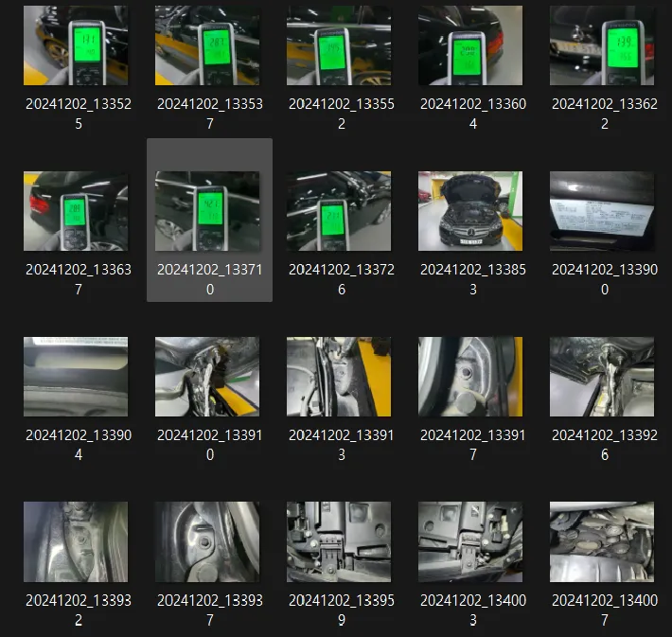672x637 pixels.
Task: Select thumbnail 20241202_133525 paint gauge photo
Action: click(x=76, y=45)
